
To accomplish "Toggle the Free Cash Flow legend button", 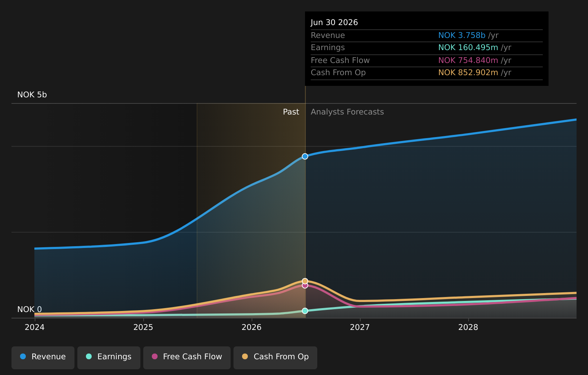I will coord(187,357).
